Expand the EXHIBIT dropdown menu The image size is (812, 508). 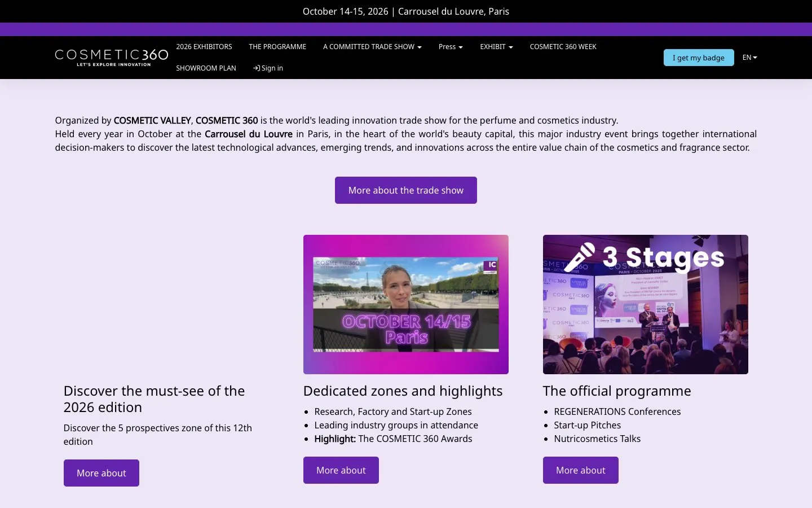(x=496, y=47)
